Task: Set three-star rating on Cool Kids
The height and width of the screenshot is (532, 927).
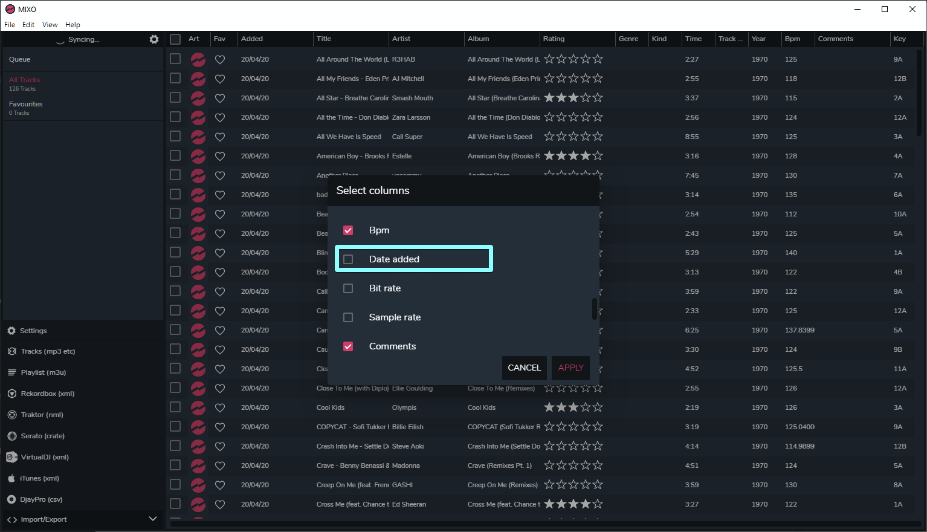Action: (x=573, y=407)
